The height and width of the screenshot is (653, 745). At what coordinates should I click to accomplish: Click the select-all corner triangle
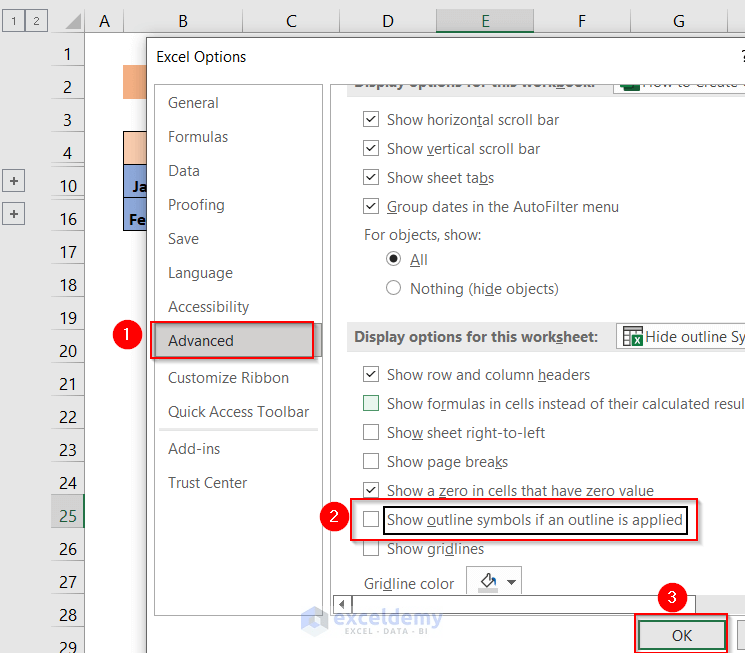[x=72, y=21]
